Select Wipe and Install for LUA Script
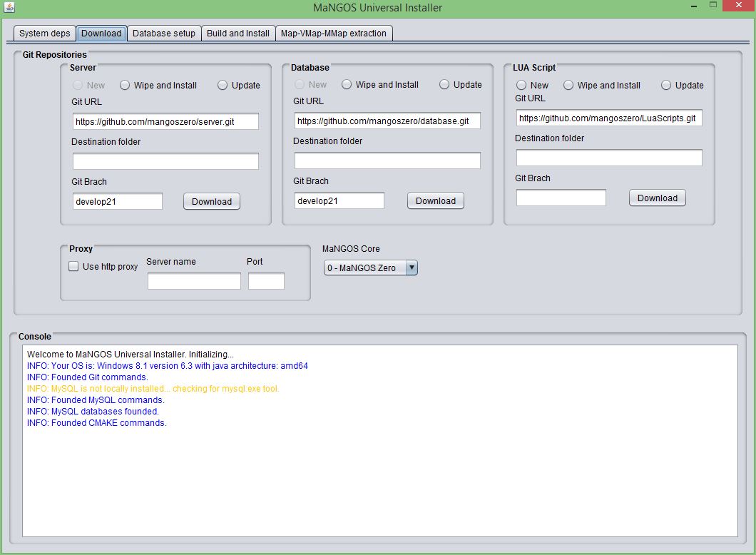 pos(602,86)
